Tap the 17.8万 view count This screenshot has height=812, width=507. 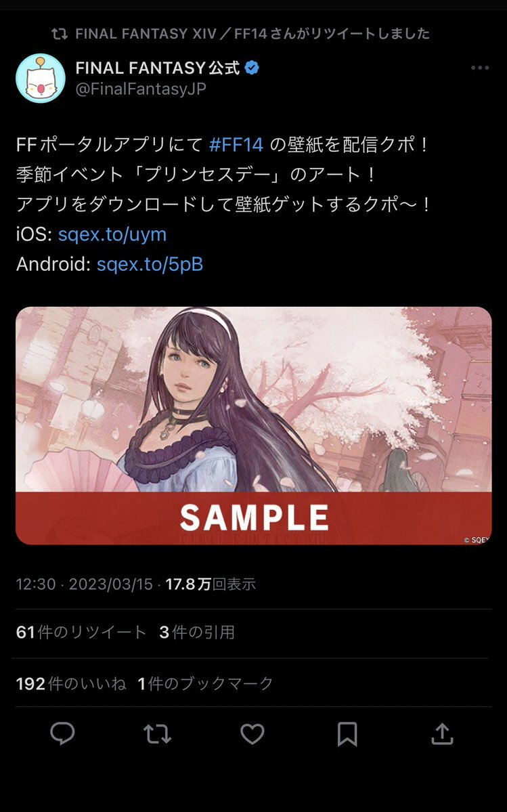point(211,584)
